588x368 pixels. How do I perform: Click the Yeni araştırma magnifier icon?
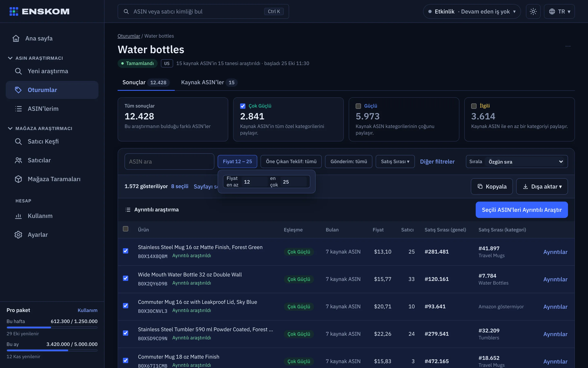(x=18, y=71)
